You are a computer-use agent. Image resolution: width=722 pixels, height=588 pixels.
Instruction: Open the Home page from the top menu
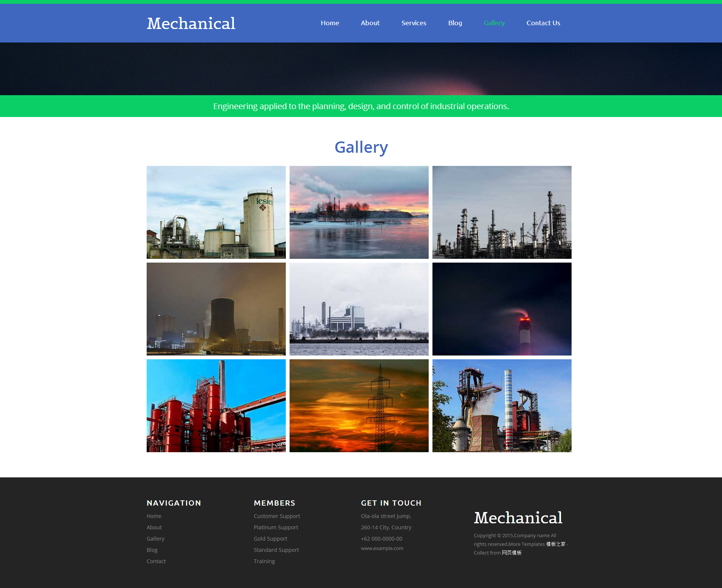coord(330,23)
